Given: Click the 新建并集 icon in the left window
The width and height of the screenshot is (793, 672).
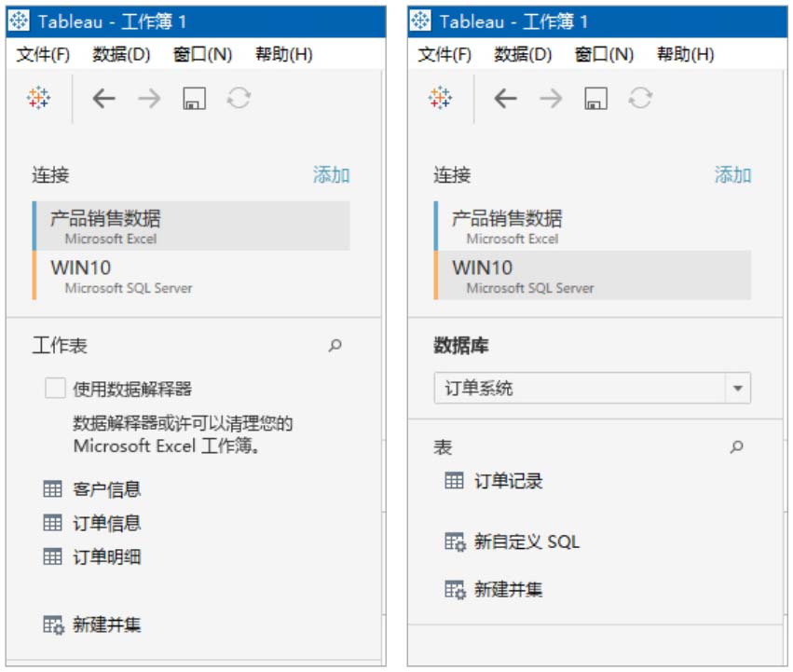Looking at the screenshot, I should pyautogui.click(x=54, y=625).
